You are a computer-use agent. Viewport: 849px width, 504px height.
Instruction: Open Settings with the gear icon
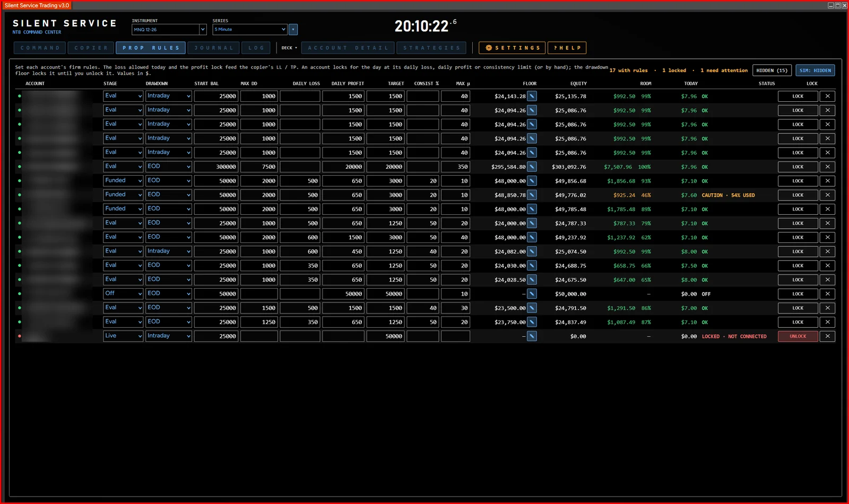click(513, 48)
